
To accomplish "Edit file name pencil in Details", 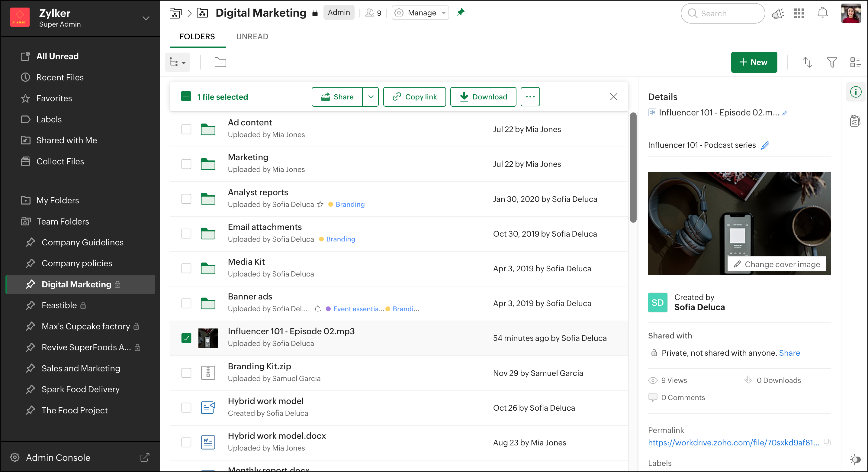I will point(785,113).
